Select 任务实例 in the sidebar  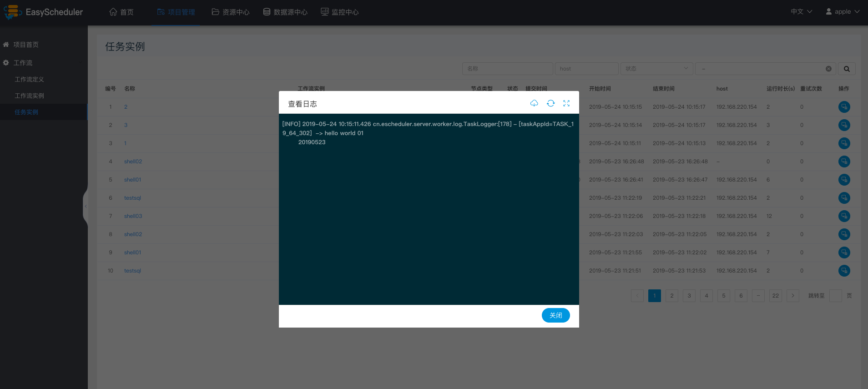click(26, 112)
